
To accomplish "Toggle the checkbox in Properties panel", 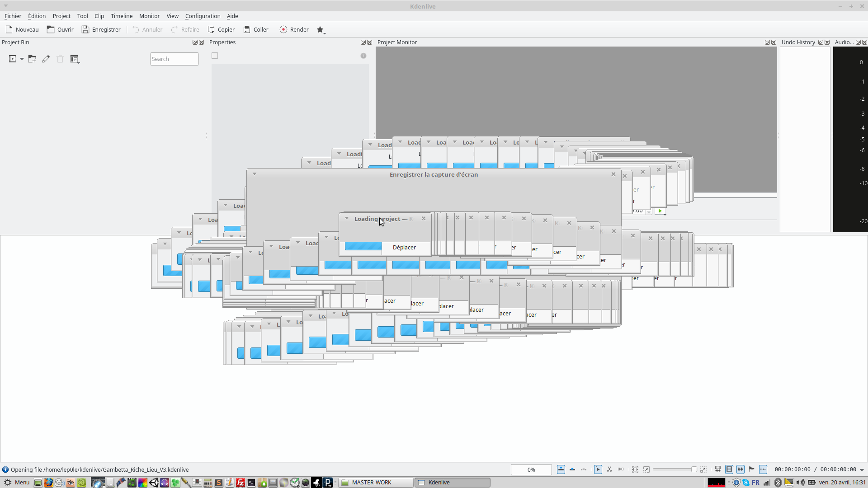I will point(215,56).
